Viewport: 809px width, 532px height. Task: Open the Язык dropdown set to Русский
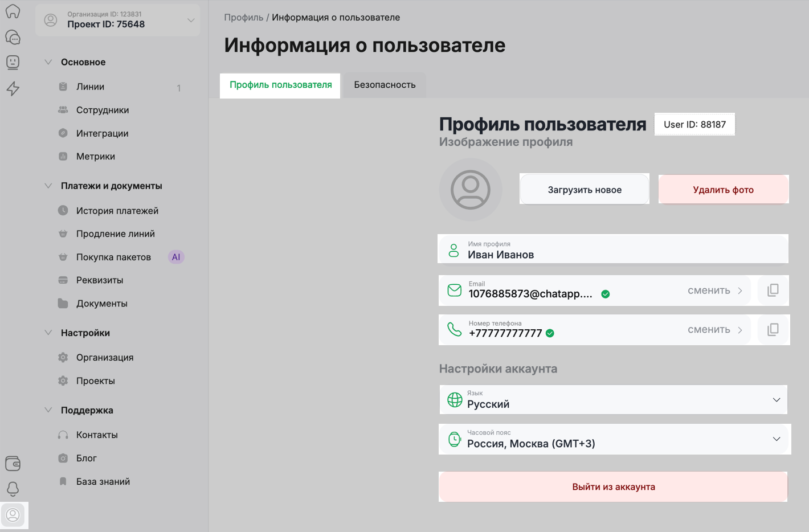click(613, 400)
